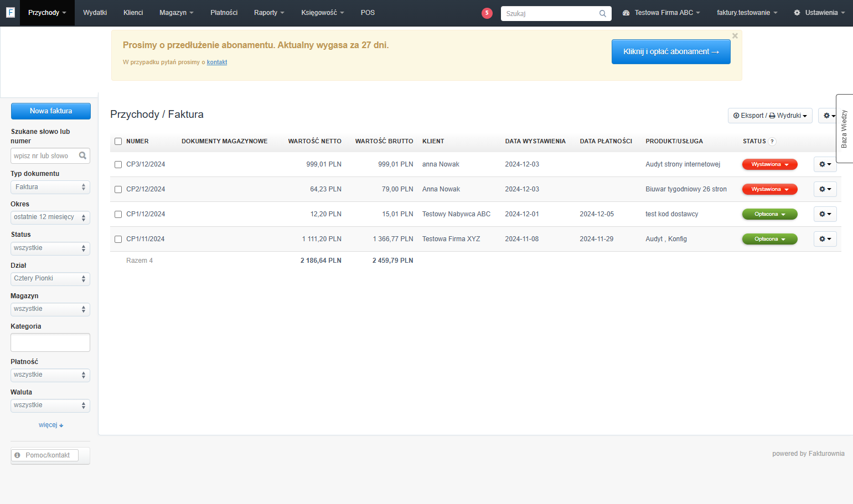Screen dimensions: 853x504
Task: Open the Ustawienia settings menu
Action: coord(819,13)
